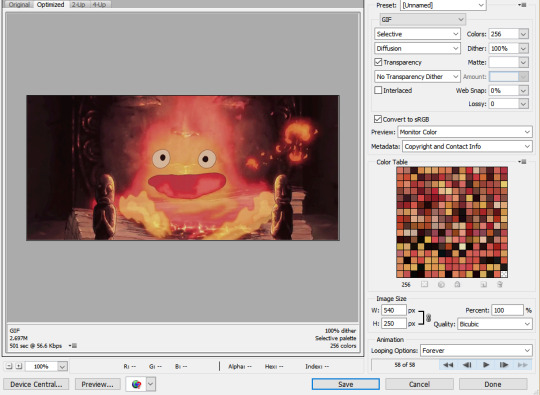
Task: Click the '58 of 58' frame counter
Action: coord(405,365)
